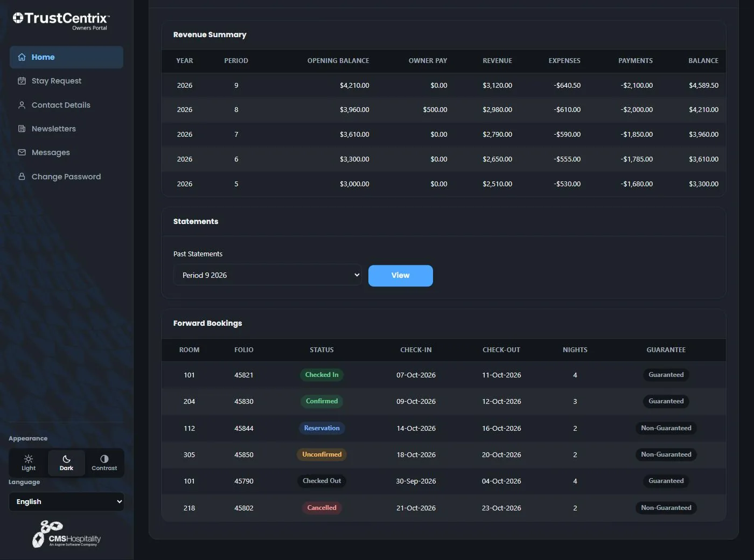Click folio number 45850

[243, 455]
